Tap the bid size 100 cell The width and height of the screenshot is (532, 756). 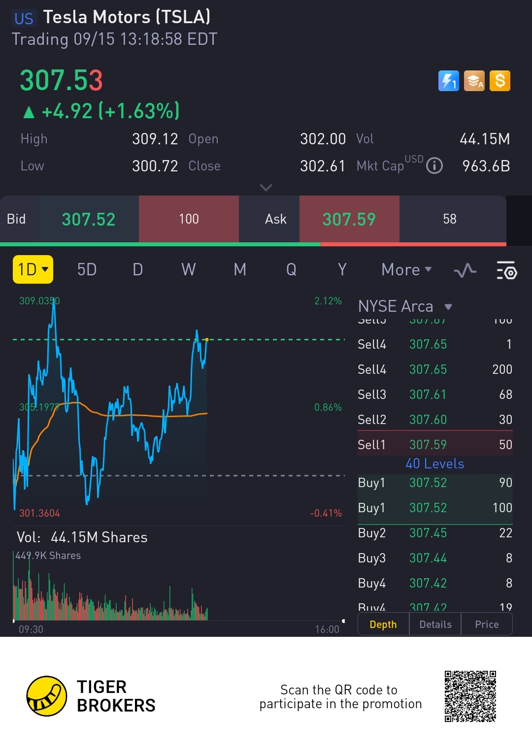pos(189,219)
